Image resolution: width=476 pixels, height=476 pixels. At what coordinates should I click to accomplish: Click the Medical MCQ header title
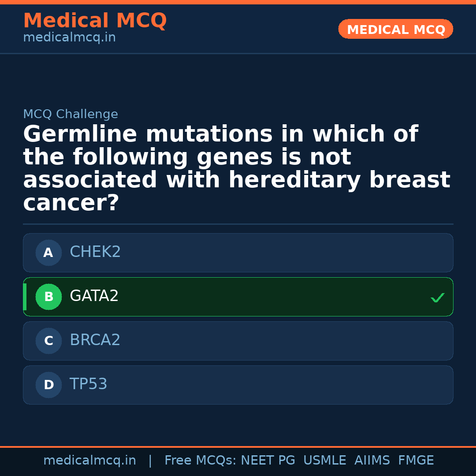point(95,21)
